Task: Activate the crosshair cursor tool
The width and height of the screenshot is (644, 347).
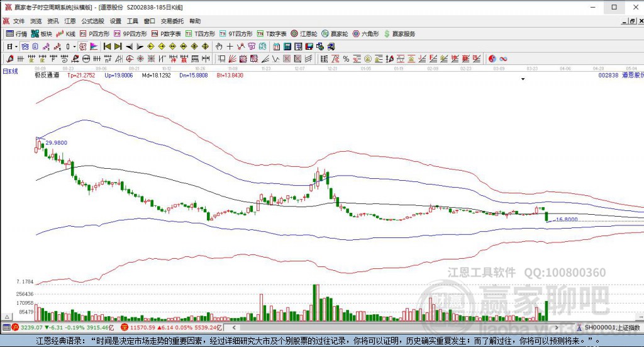Action: (x=230, y=47)
